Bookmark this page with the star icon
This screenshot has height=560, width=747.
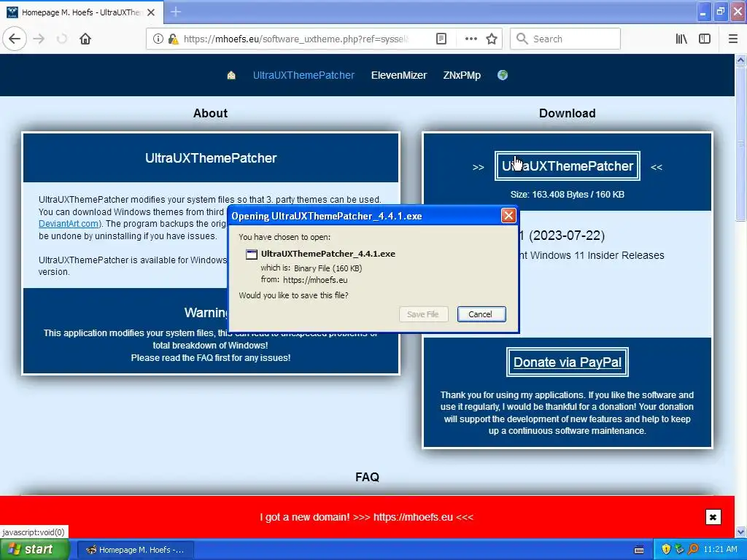[492, 39]
